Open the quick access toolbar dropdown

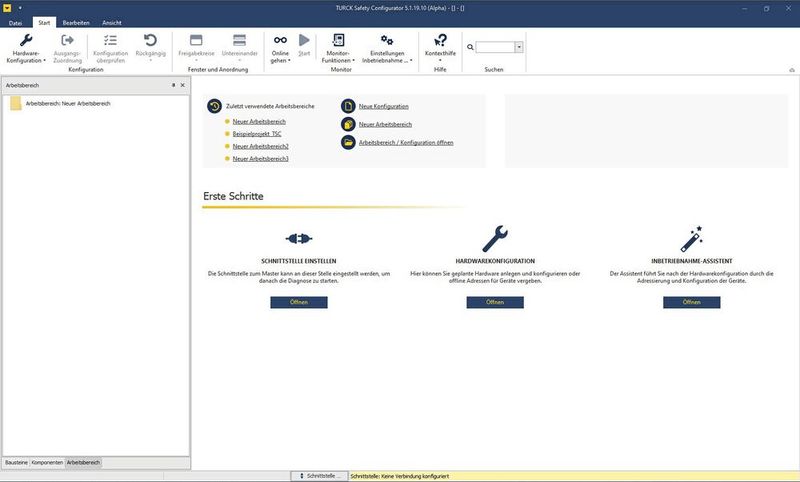point(20,8)
